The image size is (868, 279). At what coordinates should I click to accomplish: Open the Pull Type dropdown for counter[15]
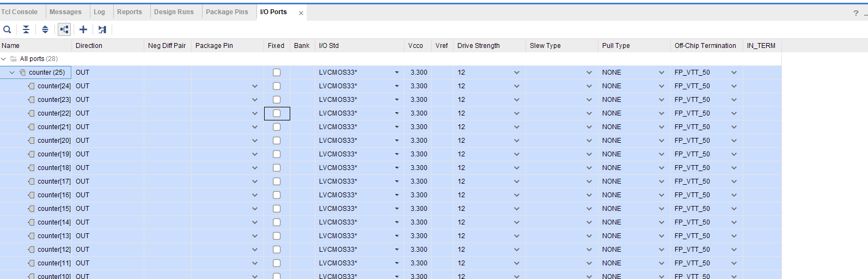pos(662,209)
